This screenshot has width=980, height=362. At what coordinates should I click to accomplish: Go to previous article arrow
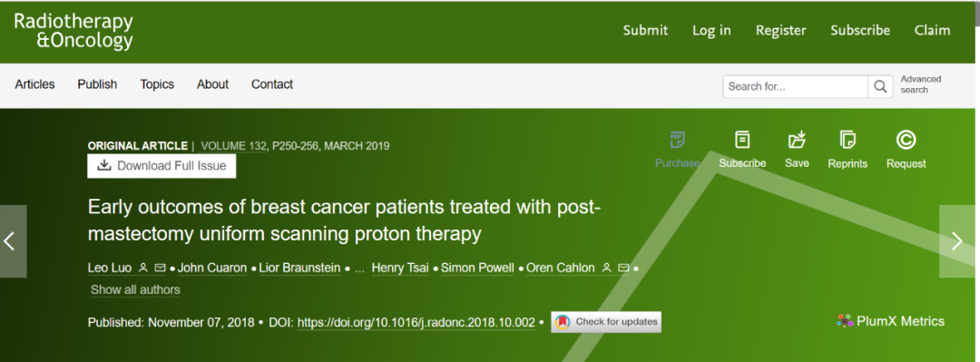pyautogui.click(x=10, y=241)
